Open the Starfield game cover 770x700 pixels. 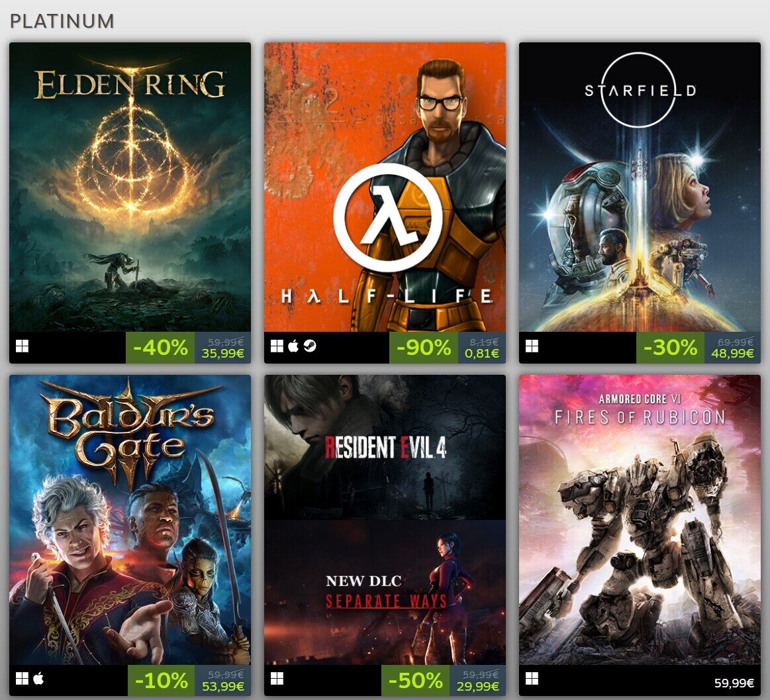click(640, 187)
